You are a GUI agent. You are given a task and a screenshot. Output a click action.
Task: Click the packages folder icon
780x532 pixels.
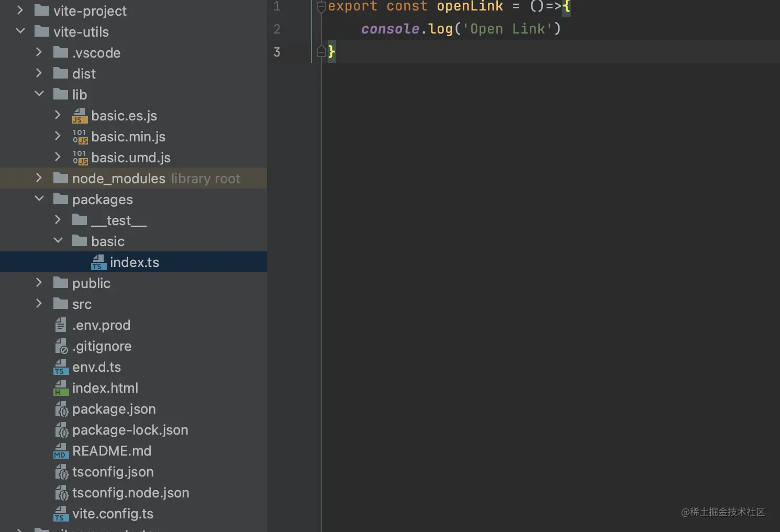click(61, 199)
